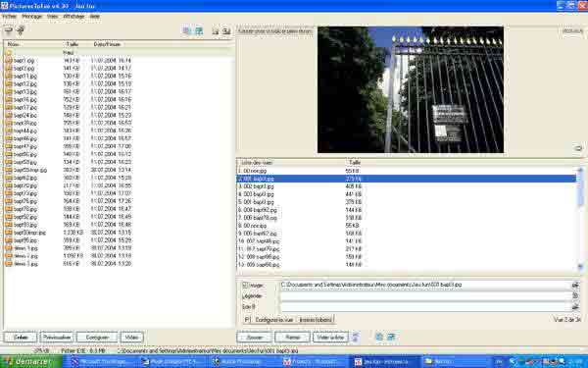Open the Montage menu
Screen dimensions: 588x368
tap(31, 17)
